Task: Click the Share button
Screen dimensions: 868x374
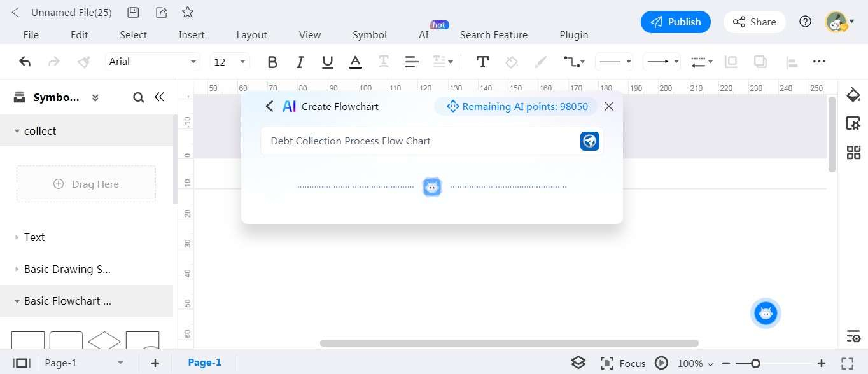Action: coord(754,22)
